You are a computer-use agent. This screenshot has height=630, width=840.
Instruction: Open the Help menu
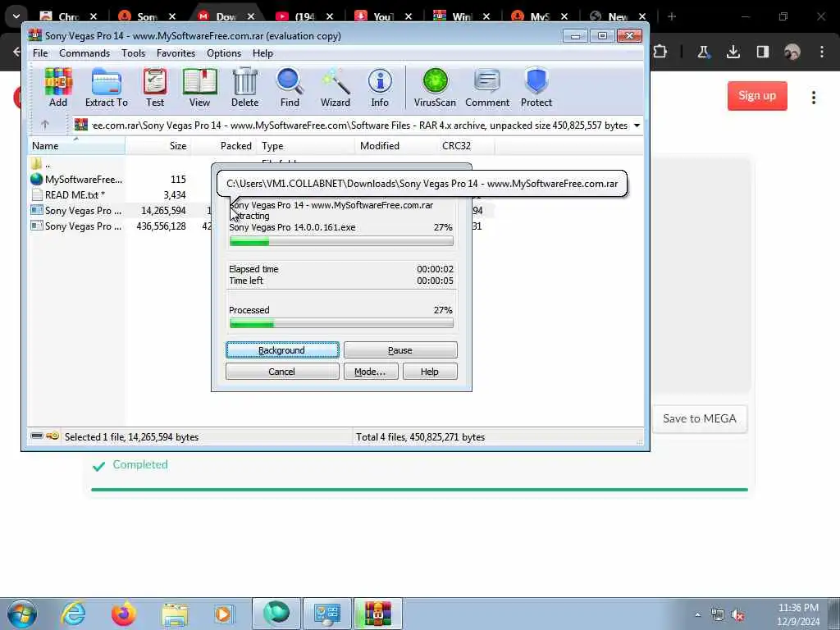(x=262, y=53)
